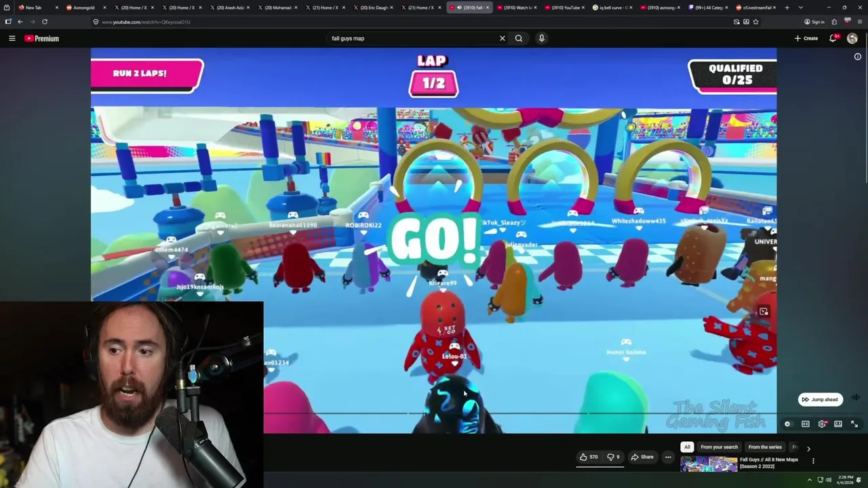The width and height of the screenshot is (868, 488).
Task: List all tabs with the chevron
Action: (800, 7)
